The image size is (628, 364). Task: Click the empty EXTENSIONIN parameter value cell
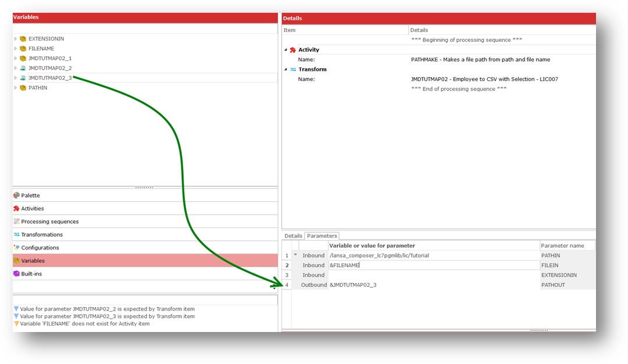(434, 275)
